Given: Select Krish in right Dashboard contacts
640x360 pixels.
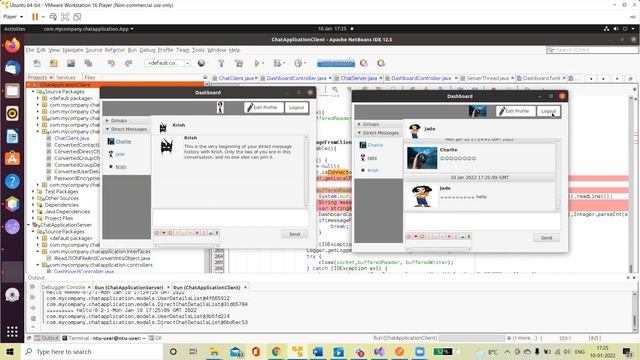Looking at the screenshot, I should point(373,171).
